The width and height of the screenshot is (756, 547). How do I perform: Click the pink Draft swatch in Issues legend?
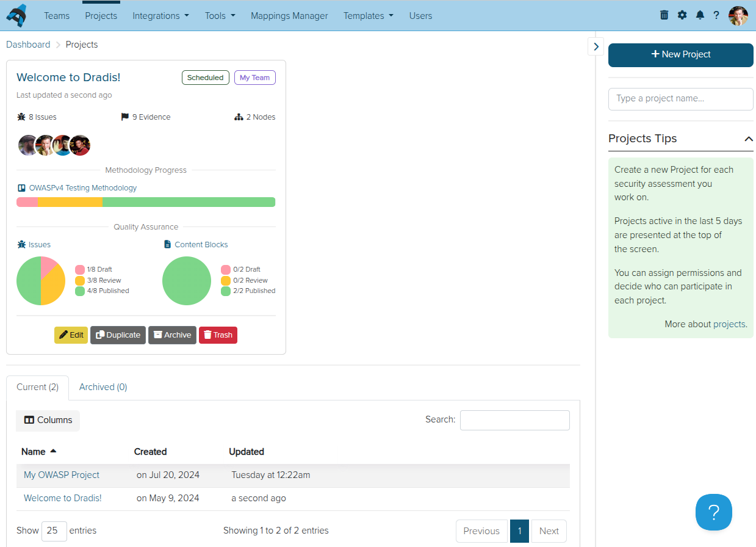[x=80, y=270]
